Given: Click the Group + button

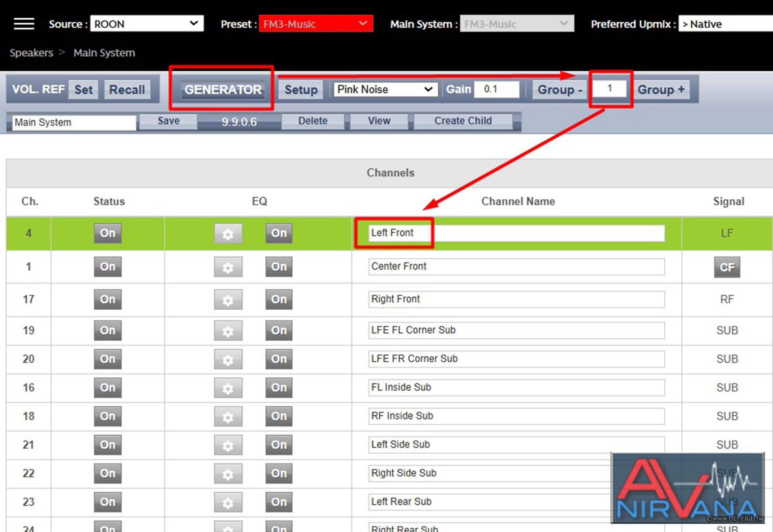Looking at the screenshot, I should pos(661,89).
